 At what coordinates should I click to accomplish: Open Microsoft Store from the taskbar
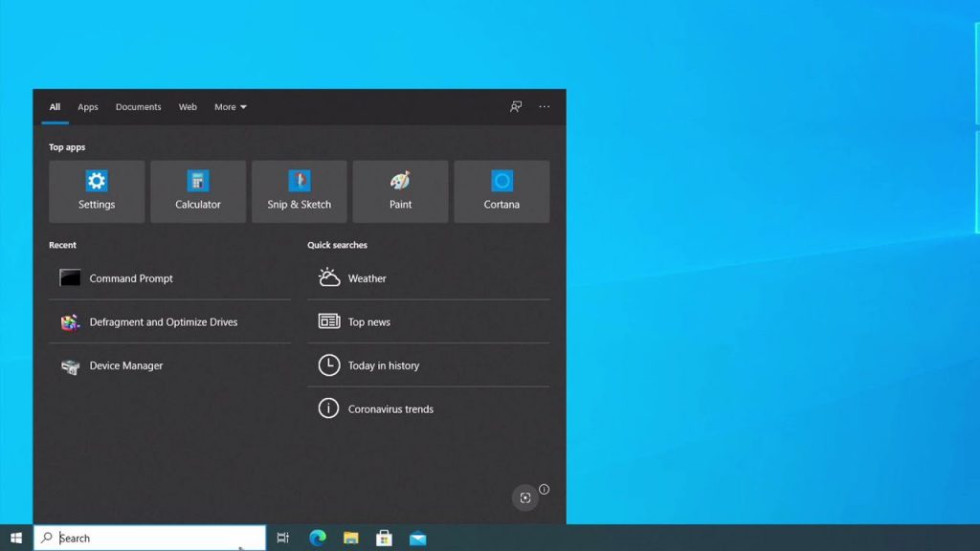pyautogui.click(x=384, y=538)
